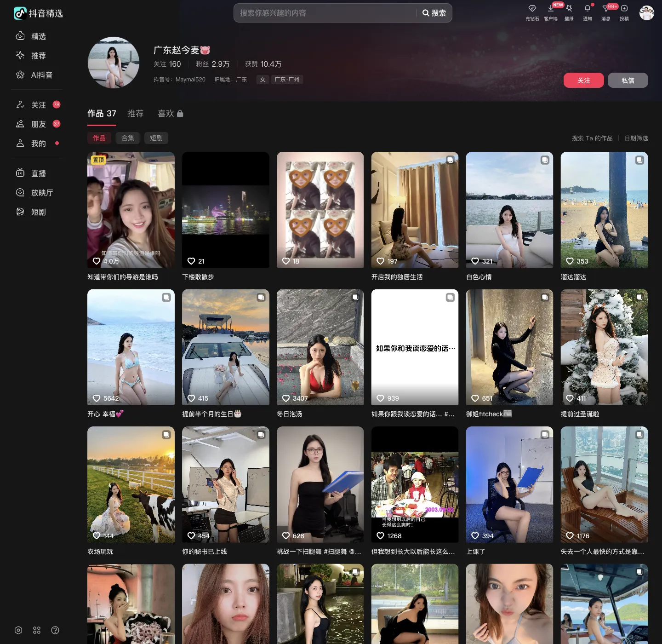This screenshot has height=644, width=662.
Task: Open the deck chair post with 1176 likes
Action: tap(605, 484)
